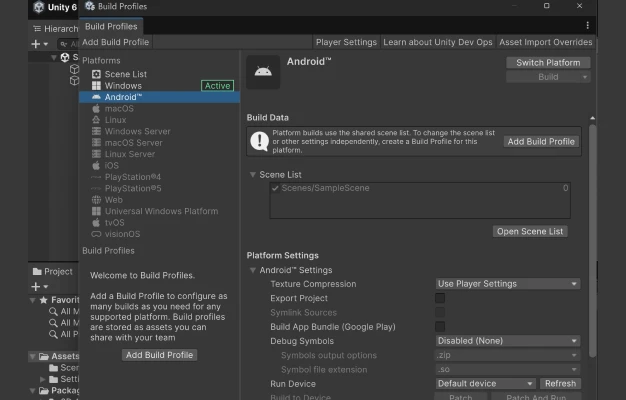Image resolution: width=626 pixels, height=400 pixels.
Task: Select the Windows platform row
Action: 159,86
